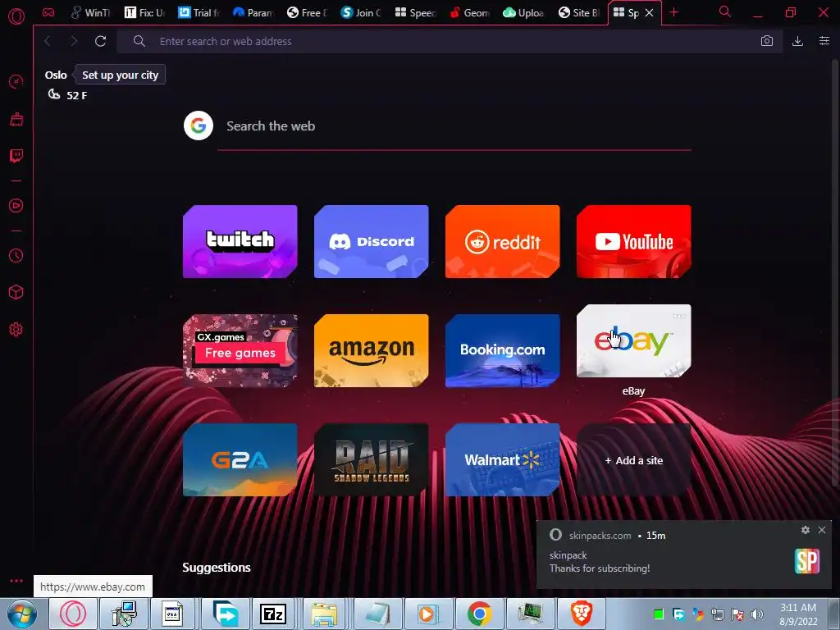840x630 pixels.
Task: Open the Walmart speed dial tile
Action: (503, 460)
